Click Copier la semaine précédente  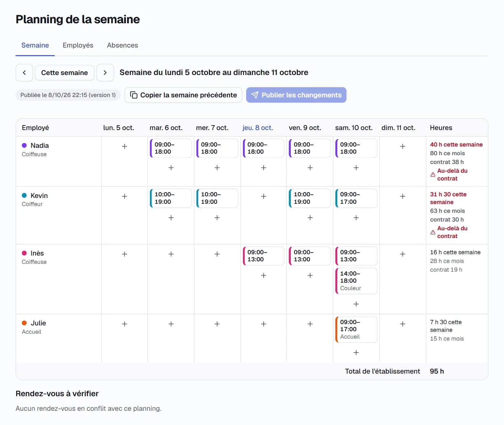coord(184,95)
